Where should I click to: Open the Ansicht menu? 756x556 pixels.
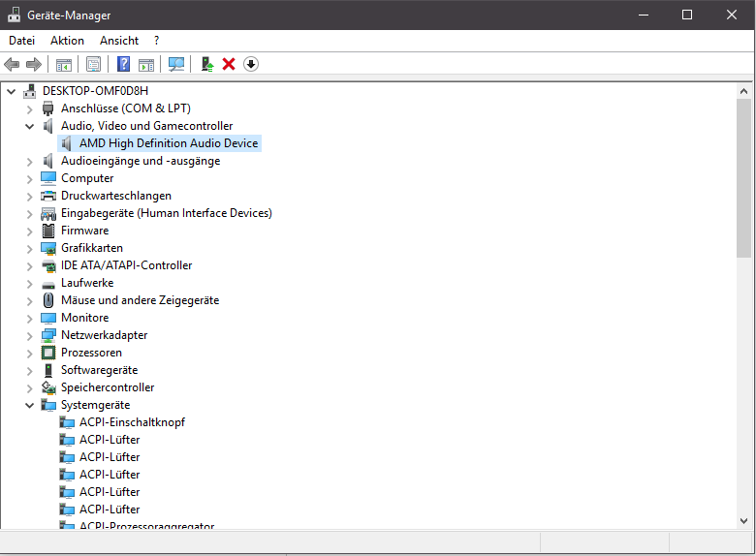click(x=119, y=41)
